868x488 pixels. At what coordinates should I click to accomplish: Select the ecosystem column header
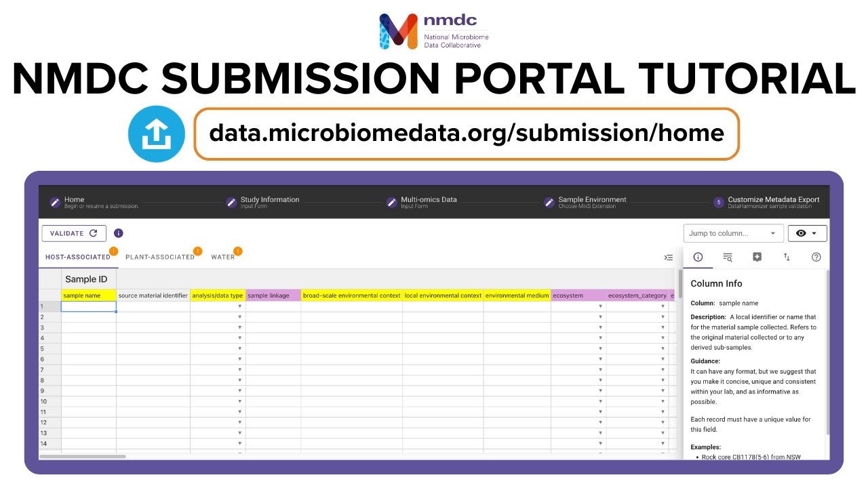(578, 296)
